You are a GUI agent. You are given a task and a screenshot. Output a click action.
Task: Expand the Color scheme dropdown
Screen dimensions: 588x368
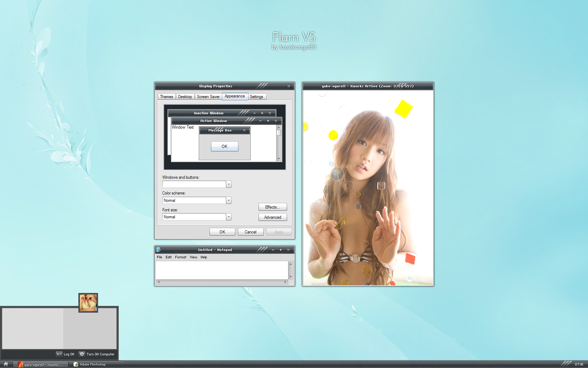[x=229, y=200]
